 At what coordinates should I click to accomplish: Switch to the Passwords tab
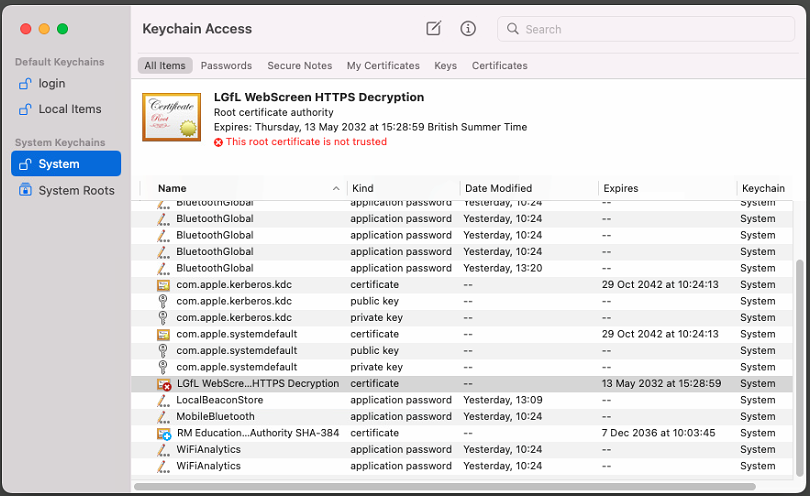(x=226, y=66)
